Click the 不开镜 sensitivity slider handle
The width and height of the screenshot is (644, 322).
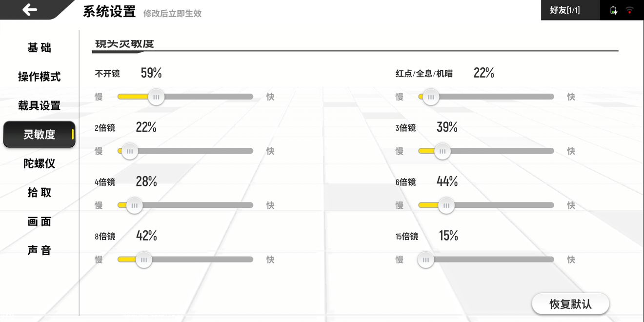coord(156,97)
